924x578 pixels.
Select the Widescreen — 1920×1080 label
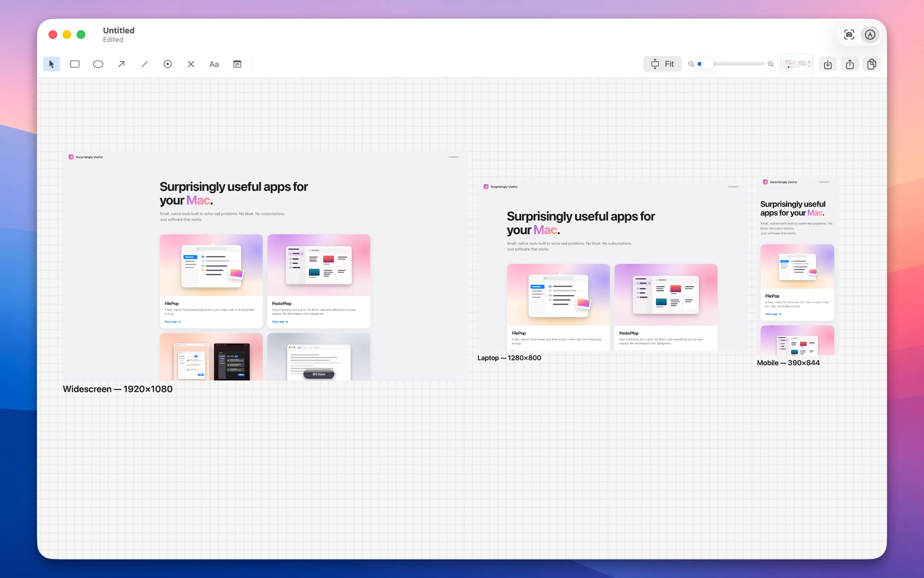[x=118, y=389]
